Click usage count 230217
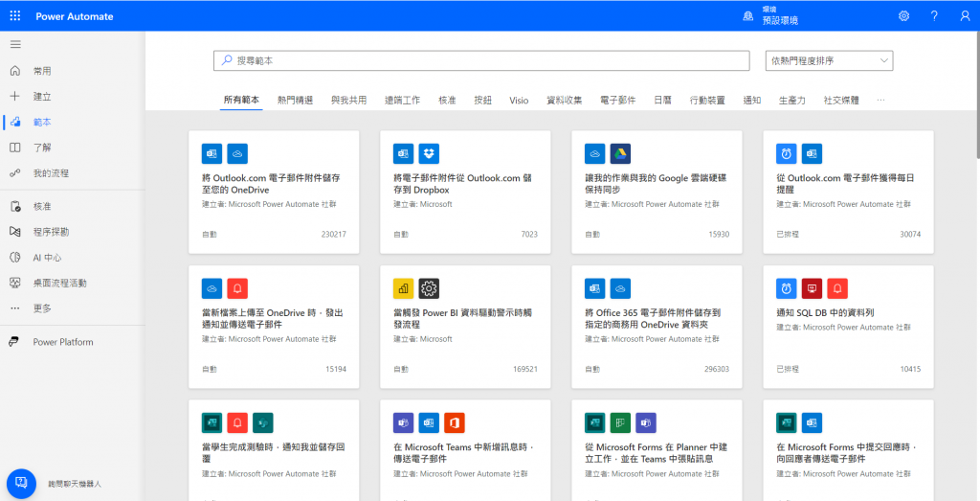 click(x=334, y=235)
